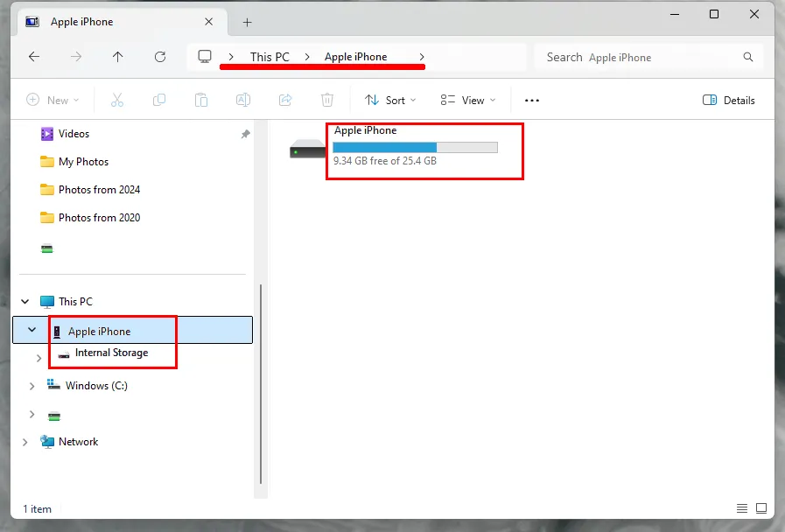The image size is (785, 532).
Task: Collapse the Apple iPhone tree node
Action: pyautogui.click(x=32, y=330)
